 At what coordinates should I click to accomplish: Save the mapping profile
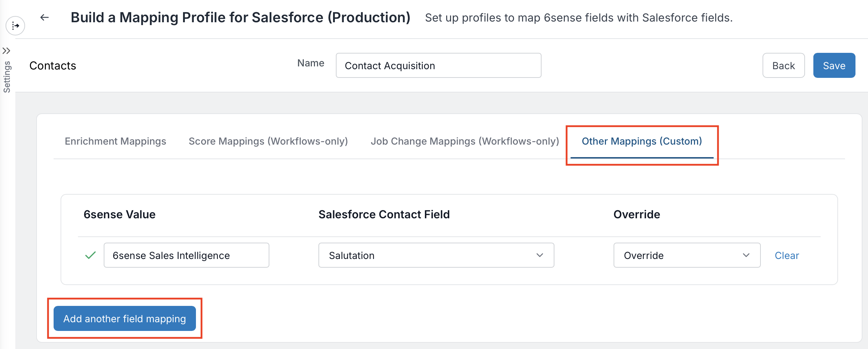coord(834,65)
